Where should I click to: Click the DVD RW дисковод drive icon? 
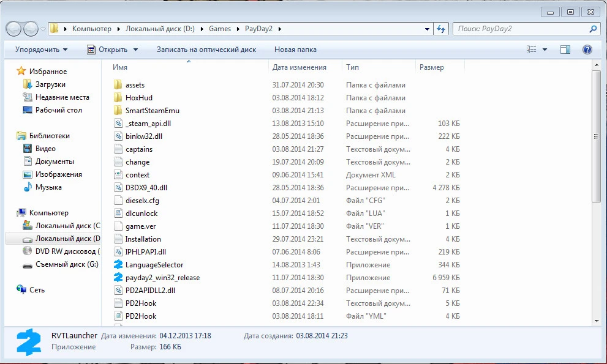(x=28, y=251)
